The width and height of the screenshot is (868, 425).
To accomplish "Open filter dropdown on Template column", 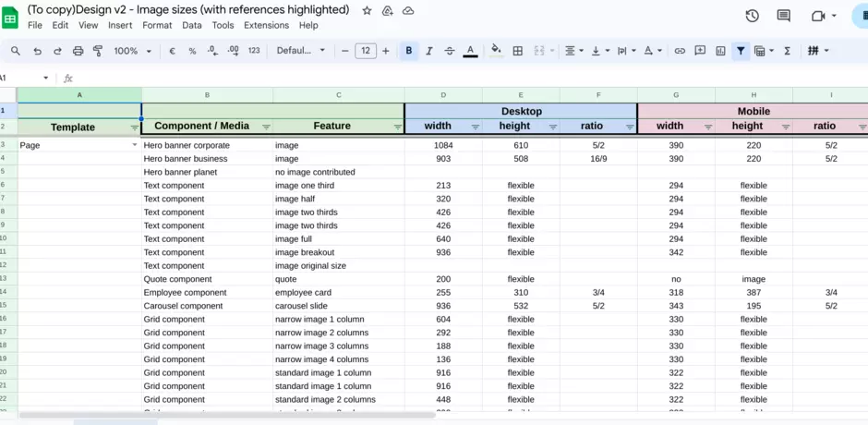I will 135,127.
